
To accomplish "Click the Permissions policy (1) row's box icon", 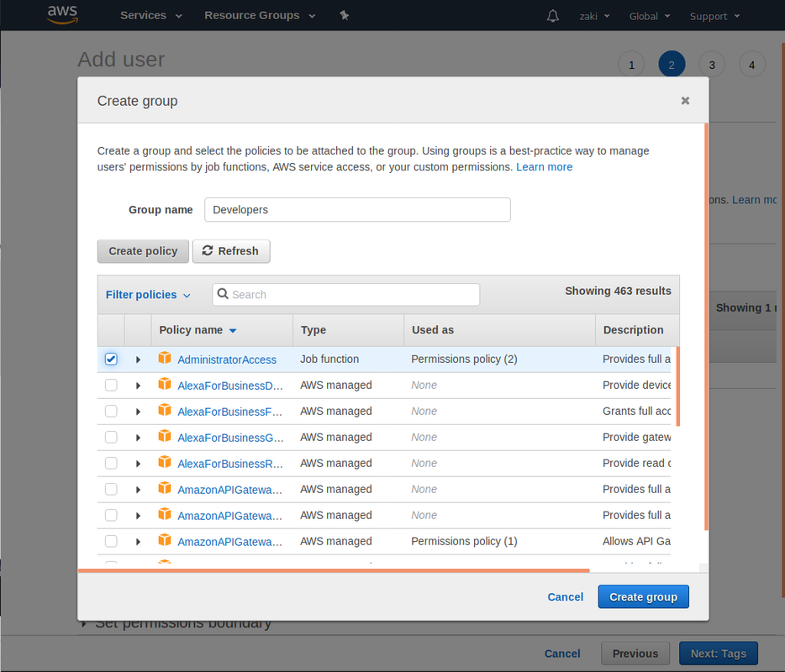I will 165,540.
